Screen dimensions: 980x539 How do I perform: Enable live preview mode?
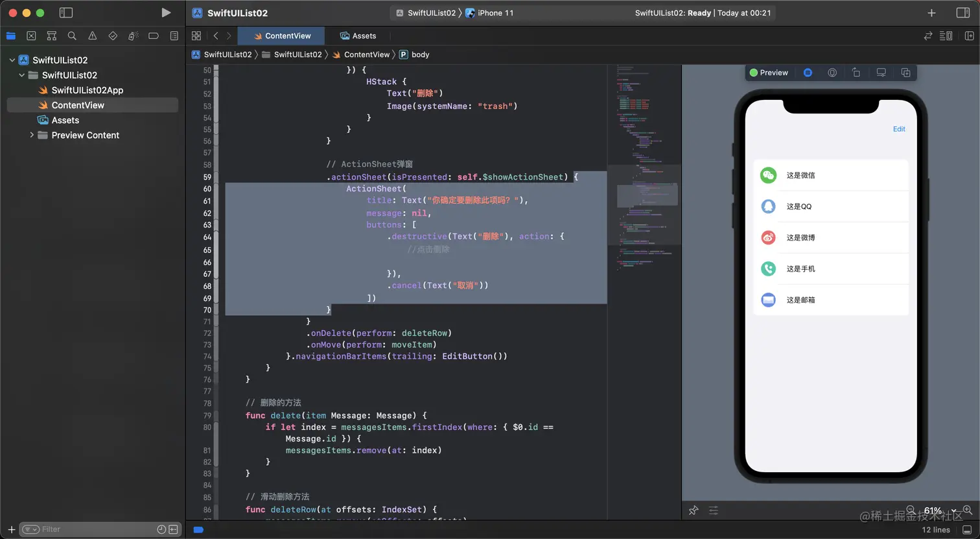(x=808, y=73)
